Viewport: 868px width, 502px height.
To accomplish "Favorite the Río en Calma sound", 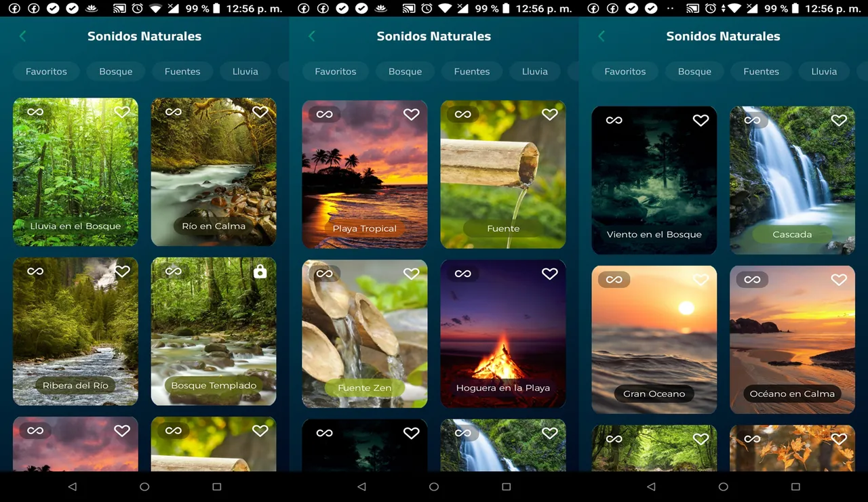I will point(260,112).
